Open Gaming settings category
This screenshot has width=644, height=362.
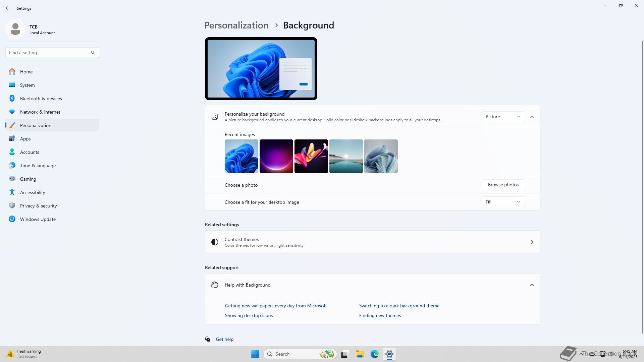click(x=28, y=179)
